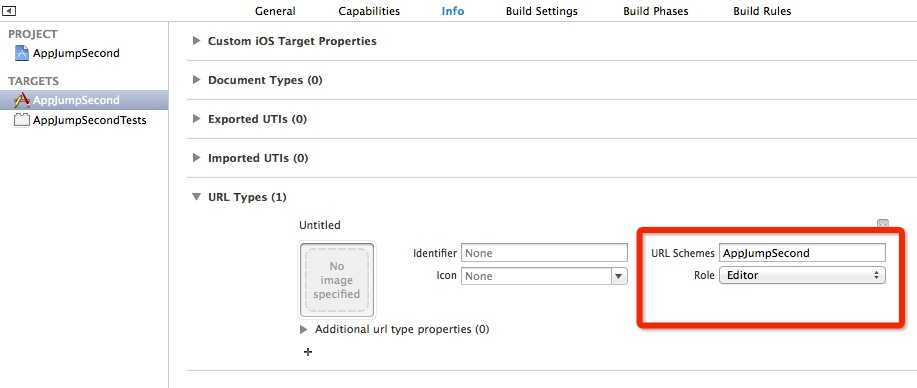This screenshot has width=917, height=388.
Task: Remove the Untitled URL type with x icon
Action: point(883,224)
